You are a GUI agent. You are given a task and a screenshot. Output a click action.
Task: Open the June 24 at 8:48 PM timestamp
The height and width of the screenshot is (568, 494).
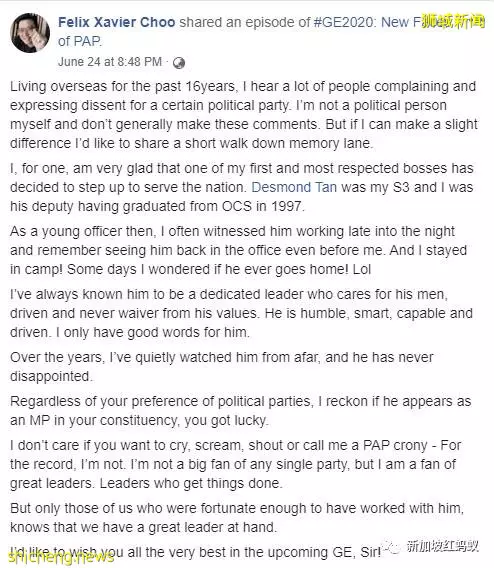(x=110, y=62)
